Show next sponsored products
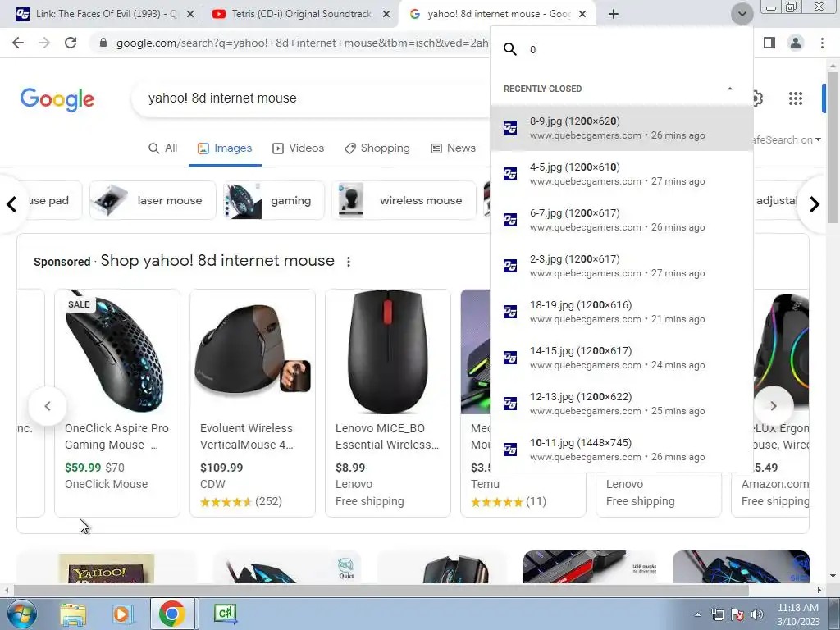Viewport: 840px width, 630px height. click(x=773, y=406)
